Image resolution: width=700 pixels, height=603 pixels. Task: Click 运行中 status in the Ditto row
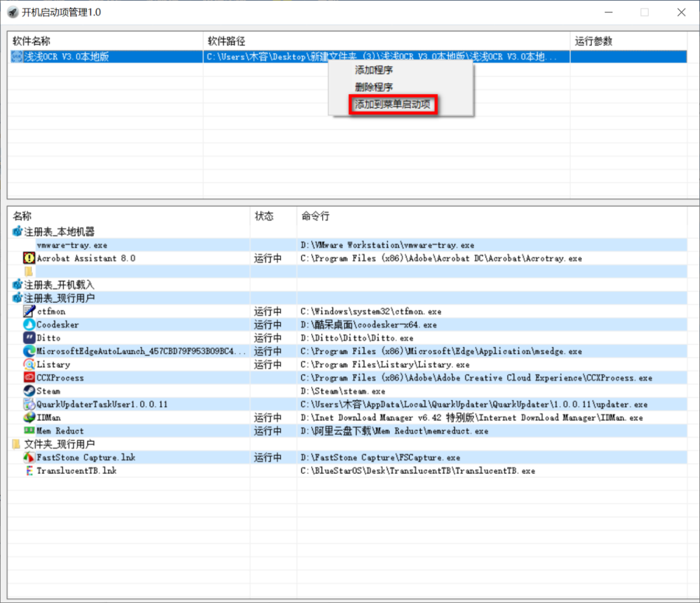pyautogui.click(x=268, y=338)
